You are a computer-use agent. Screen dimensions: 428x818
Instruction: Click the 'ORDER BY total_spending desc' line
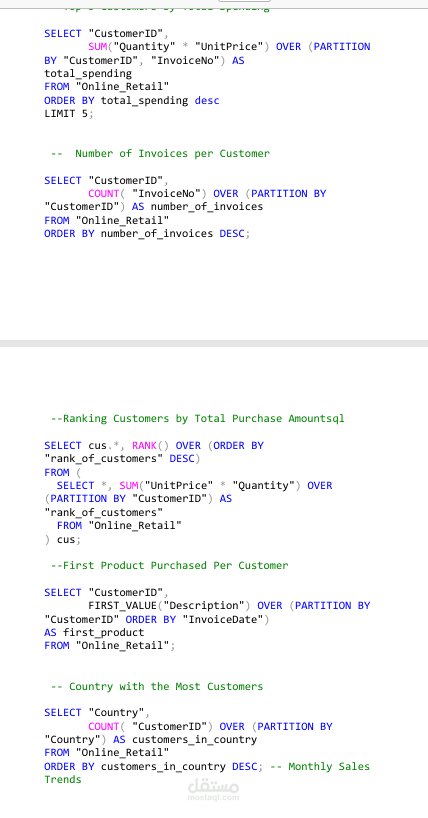click(x=132, y=100)
